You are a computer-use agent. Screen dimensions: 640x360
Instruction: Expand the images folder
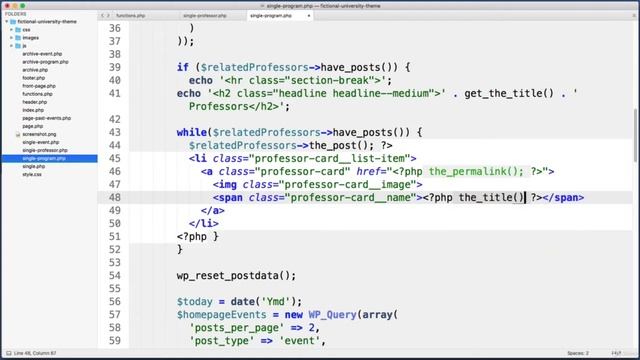(12, 38)
